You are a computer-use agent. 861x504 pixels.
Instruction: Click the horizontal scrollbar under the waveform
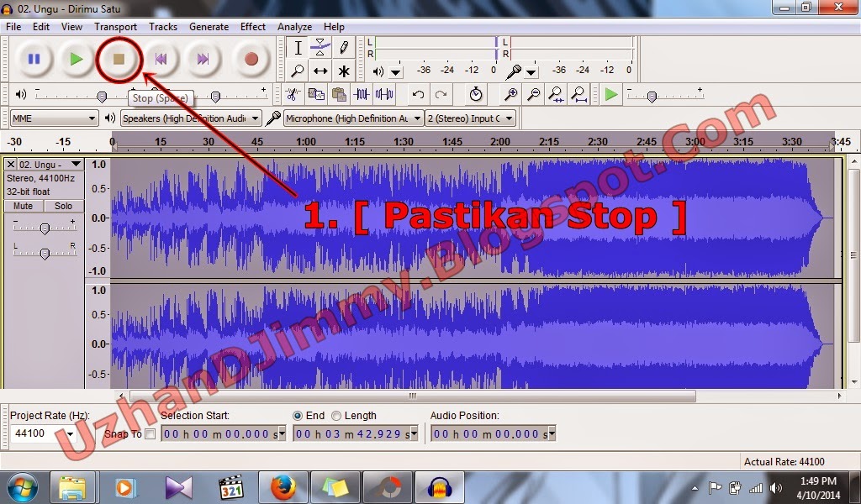click(x=413, y=396)
